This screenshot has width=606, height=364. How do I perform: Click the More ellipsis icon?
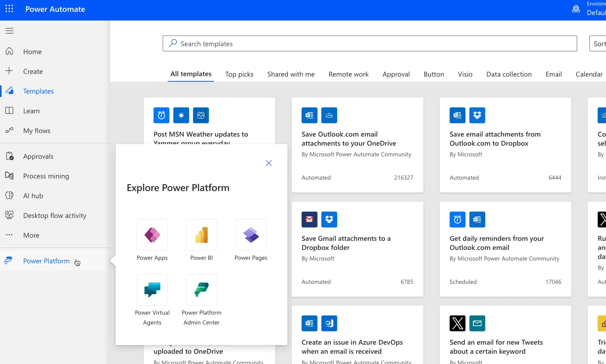coord(9,235)
